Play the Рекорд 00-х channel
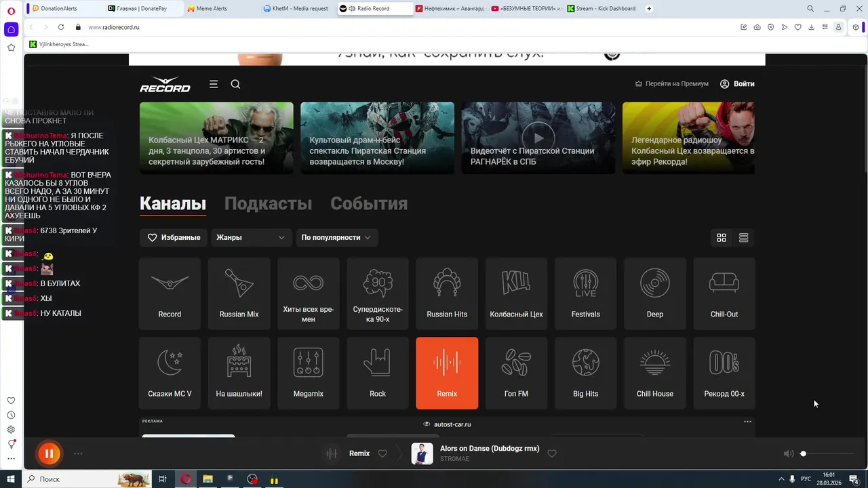The height and width of the screenshot is (488, 868). click(724, 373)
